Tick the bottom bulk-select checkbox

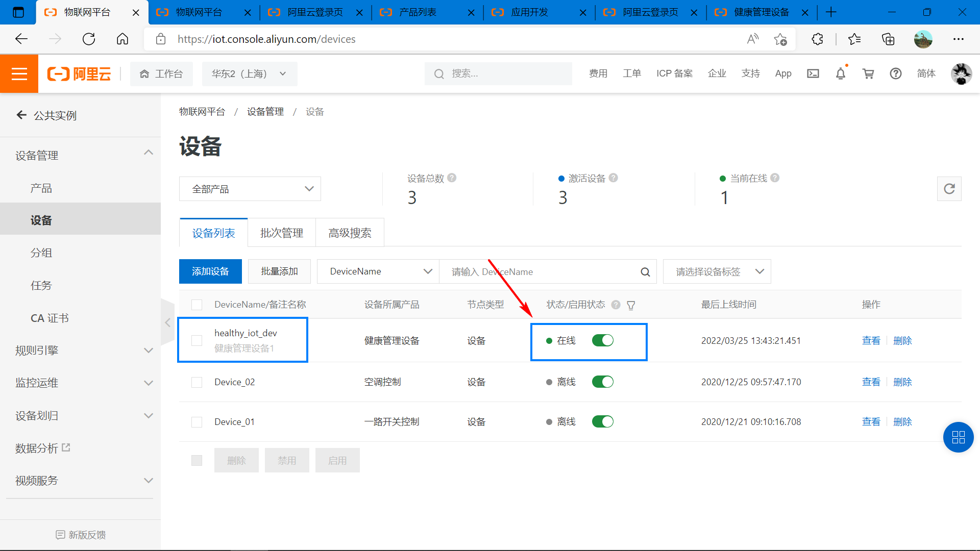pos(197,461)
